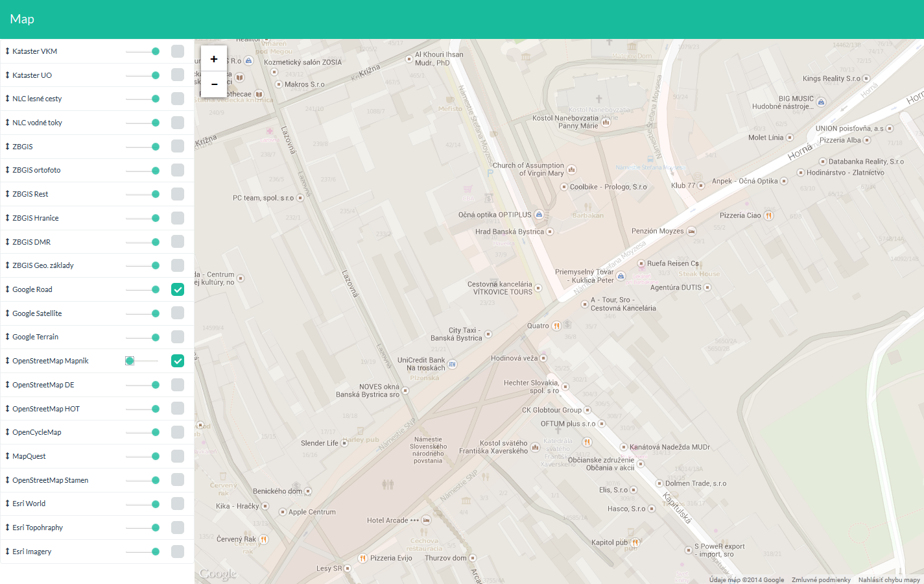924x584 pixels.
Task: Click the reorder handle of Kataster UO
Action: click(7, 75)
